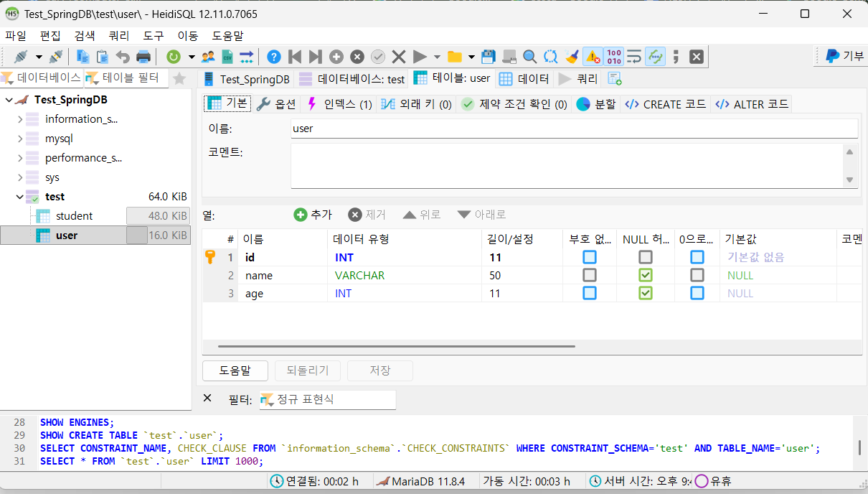The width and height of the screenshot is (868, 494).
Task: Switch to the 인덱스 (1) tab
Action: (339, 104)
